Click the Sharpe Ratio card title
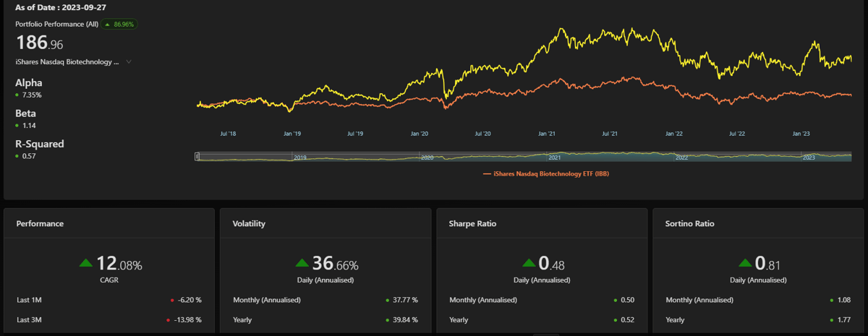Screen dimensions: 868x336 pos(472,224)
